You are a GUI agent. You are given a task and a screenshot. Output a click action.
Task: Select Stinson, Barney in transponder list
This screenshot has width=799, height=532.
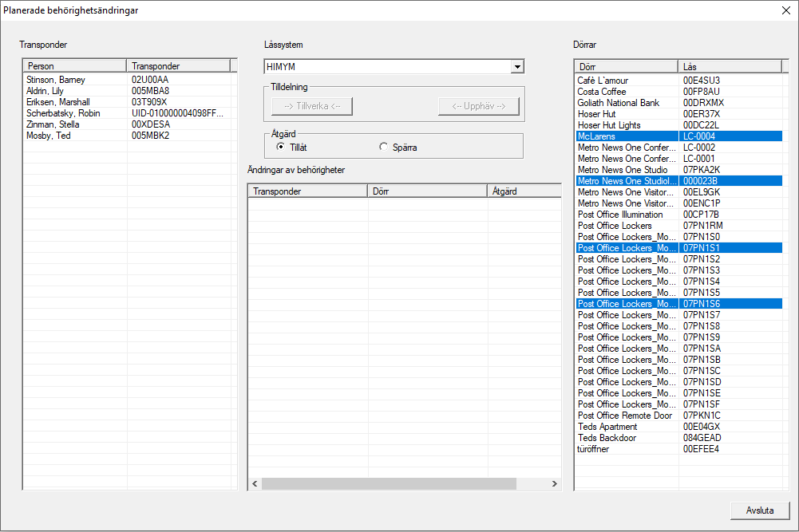coord(56,80)
